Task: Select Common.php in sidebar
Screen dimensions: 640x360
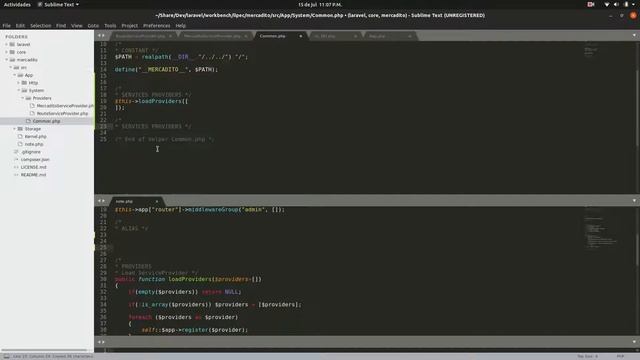Action: (x=46, y=121)
